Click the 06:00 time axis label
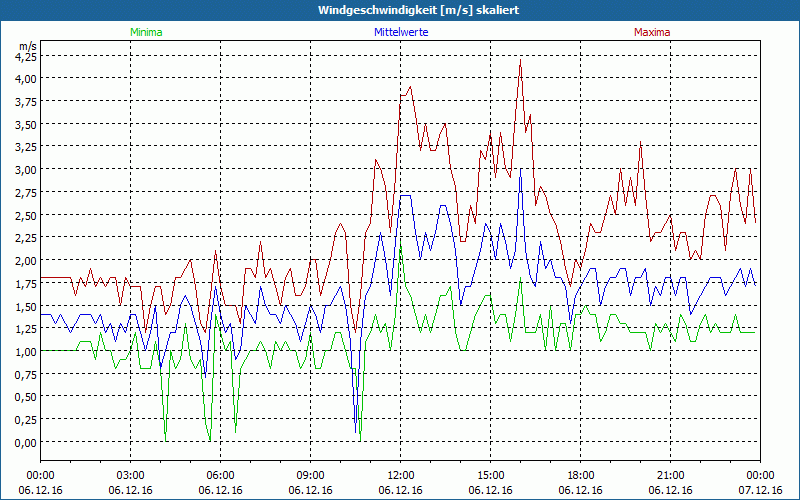Image resolution: width=800 pixels, height=500 pixels. tap(220, 476)
